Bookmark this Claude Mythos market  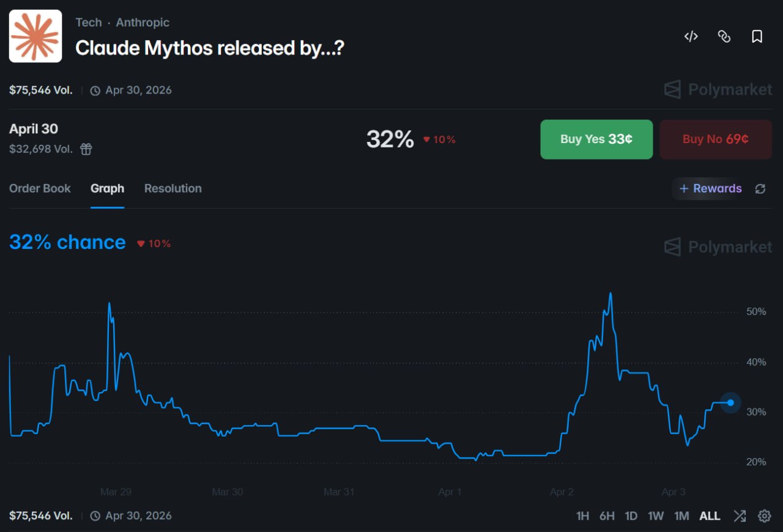(757, 37)
